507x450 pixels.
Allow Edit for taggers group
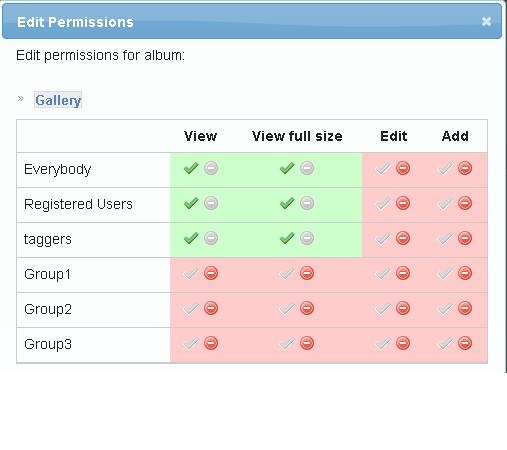(383, 238)
